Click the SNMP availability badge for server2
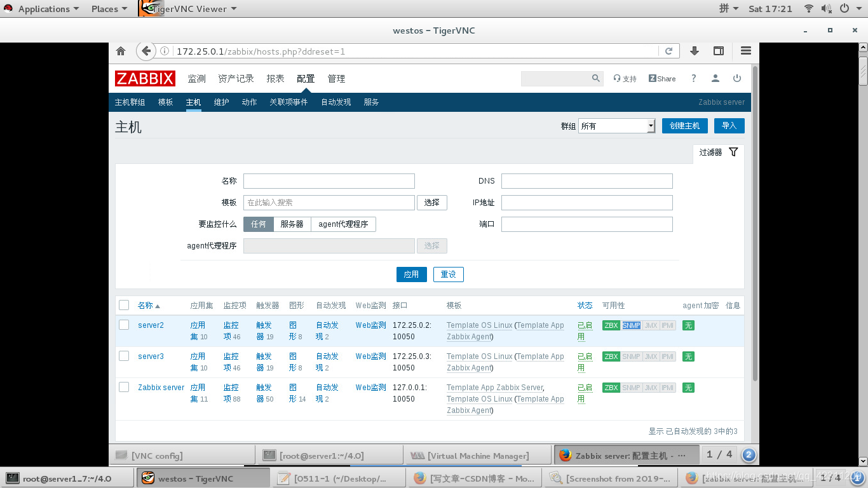 [x=631, y=325]
